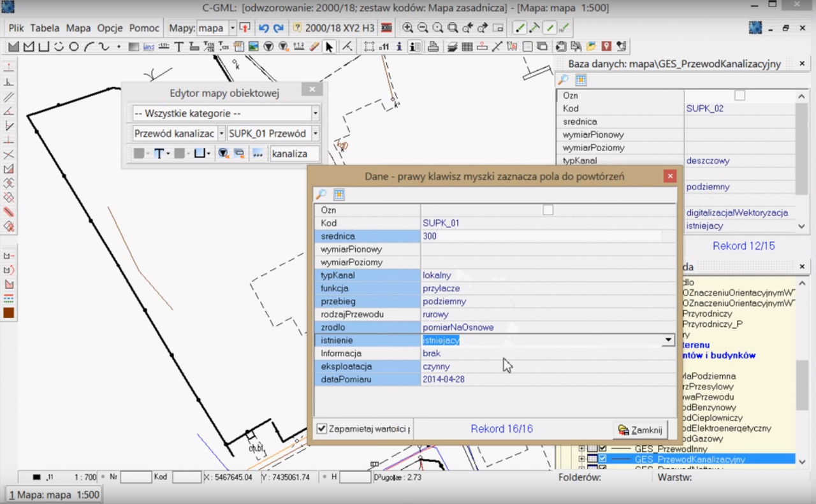Select the arrow pointer tool
Image resolution: width=816 pixels, height=504 pixels.
(x=329, y=47)
